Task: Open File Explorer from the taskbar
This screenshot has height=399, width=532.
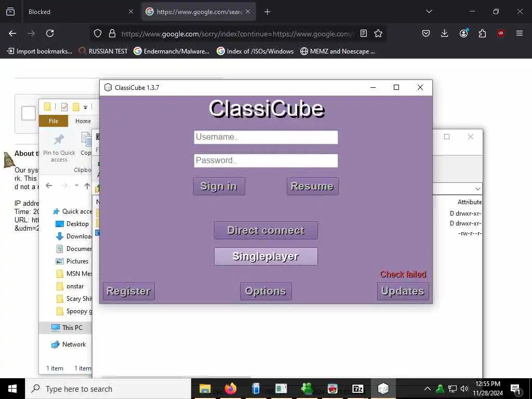Action: point(205,389)
